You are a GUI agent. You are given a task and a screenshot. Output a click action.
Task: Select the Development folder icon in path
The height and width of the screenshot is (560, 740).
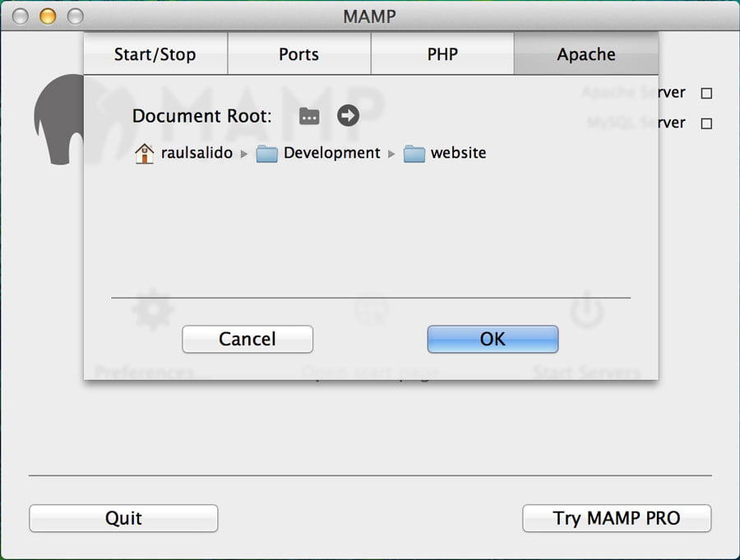click(266, 154)
